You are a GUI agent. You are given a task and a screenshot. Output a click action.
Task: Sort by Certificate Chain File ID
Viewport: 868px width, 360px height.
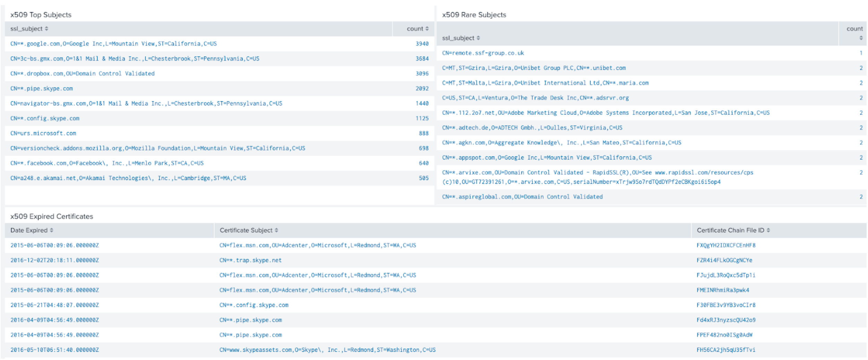point(733,230)
